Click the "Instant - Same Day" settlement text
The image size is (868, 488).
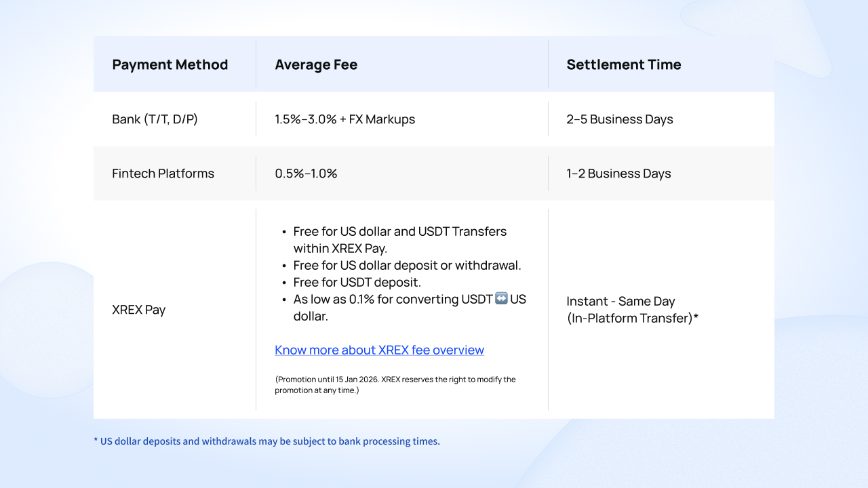click(x=620, y=302)
